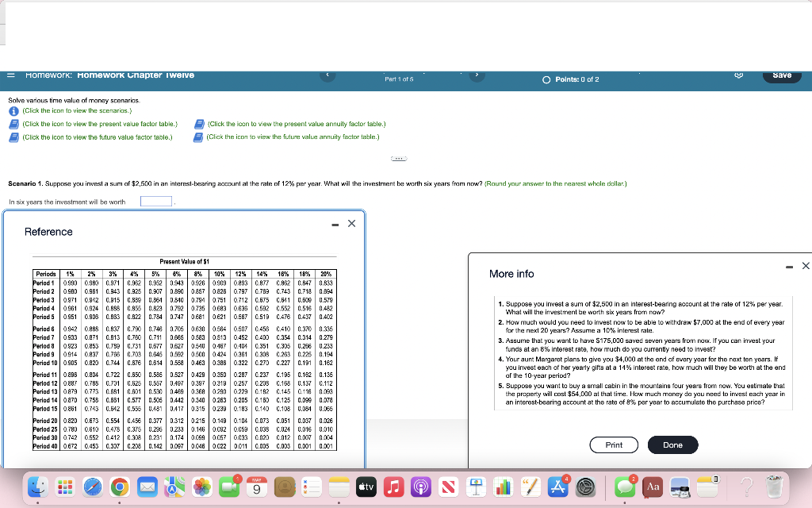Image resolution: width=812 pixels, height=508 pixels.
Task: Close the Reference dialog
Action: tap(351, 223)
